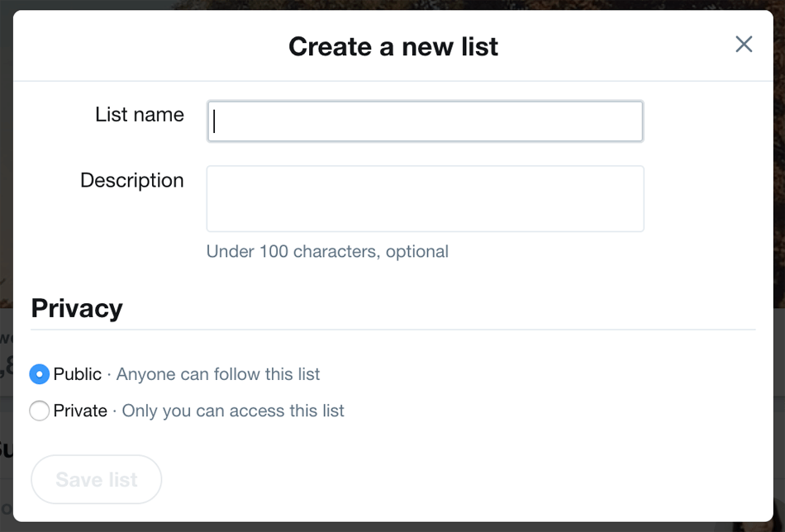
Task: Click inside the List name field
Action: click(425, 121)
